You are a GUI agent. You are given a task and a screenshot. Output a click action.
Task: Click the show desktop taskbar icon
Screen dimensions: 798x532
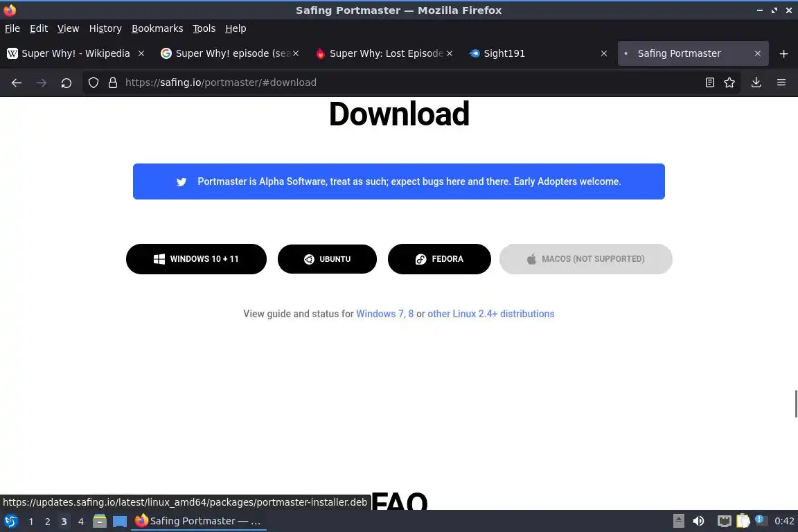[120, 522]
